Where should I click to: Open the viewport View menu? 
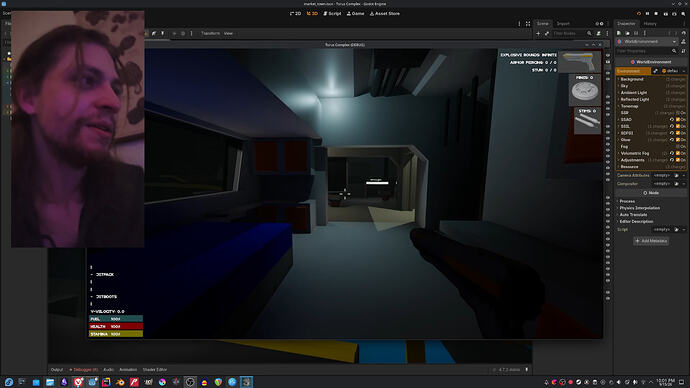[x=228, y=33]
